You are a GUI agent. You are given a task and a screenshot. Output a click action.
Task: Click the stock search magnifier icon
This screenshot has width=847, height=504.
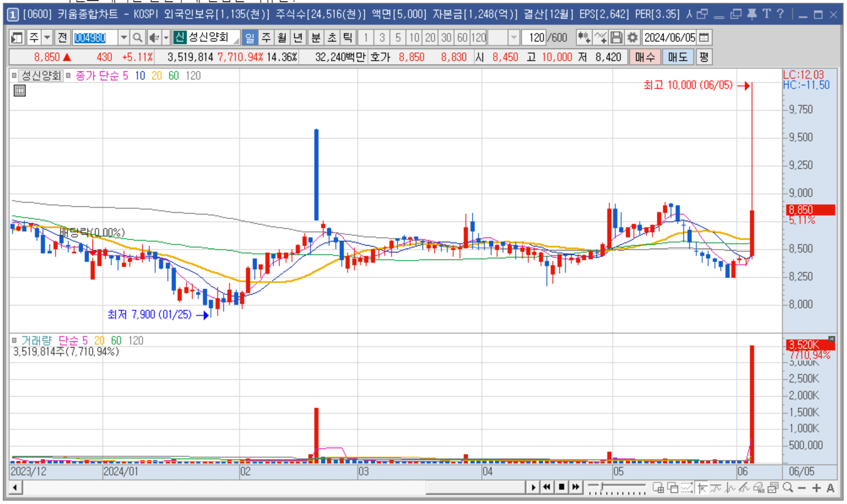(x=137, y=38)
